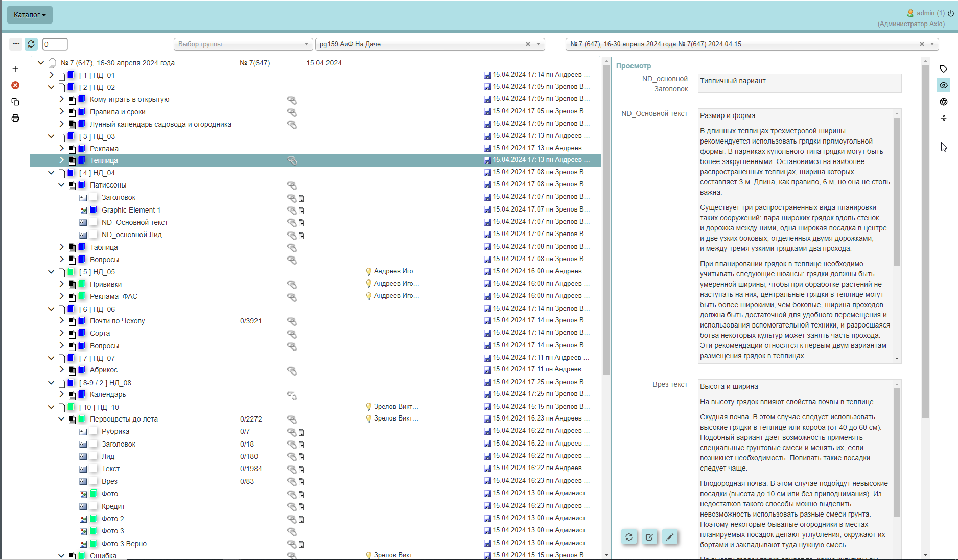This screenshot has width=958, height=560.
Task: Clear the pg159 АиФ На Даче selection
Action: (528, 44)
